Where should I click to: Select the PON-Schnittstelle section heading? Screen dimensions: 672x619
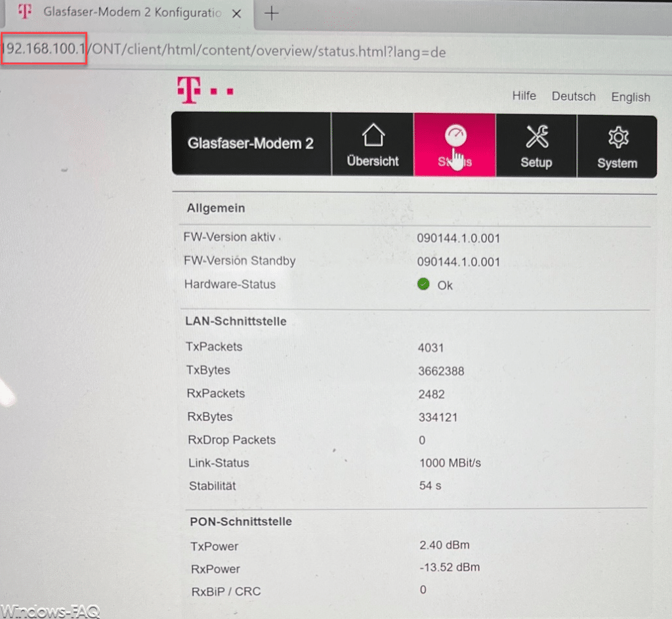[x=241, y=522]
